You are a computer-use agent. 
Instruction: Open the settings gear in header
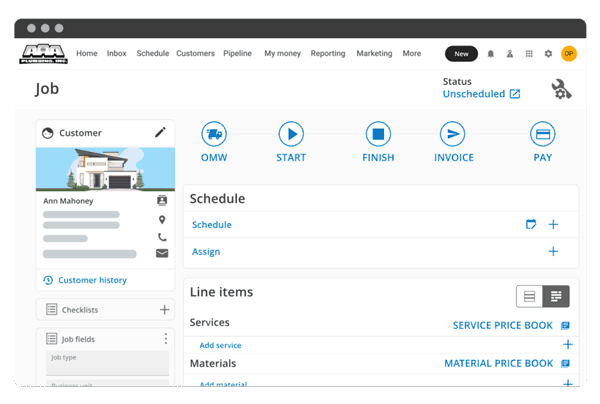coord(548,54)
